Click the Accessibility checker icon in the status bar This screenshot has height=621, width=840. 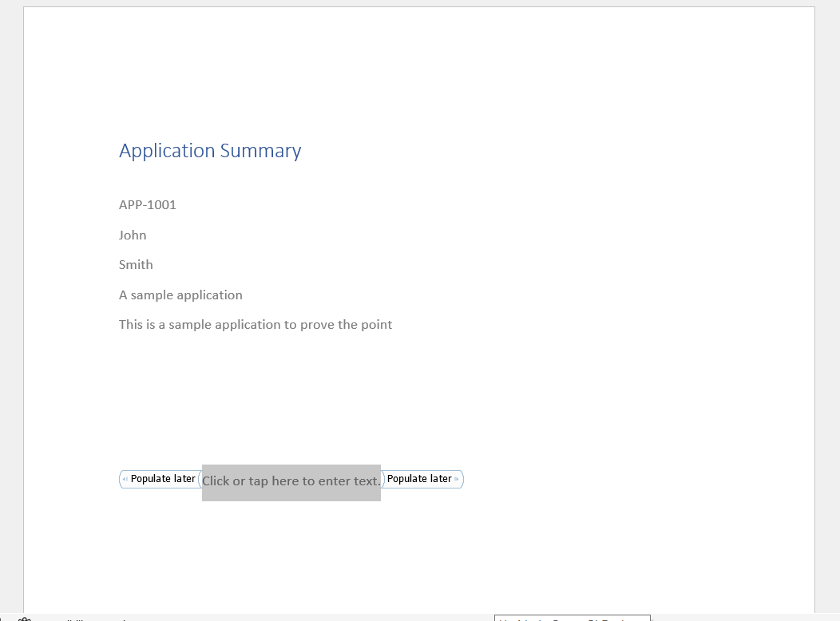tap(25, 619)
